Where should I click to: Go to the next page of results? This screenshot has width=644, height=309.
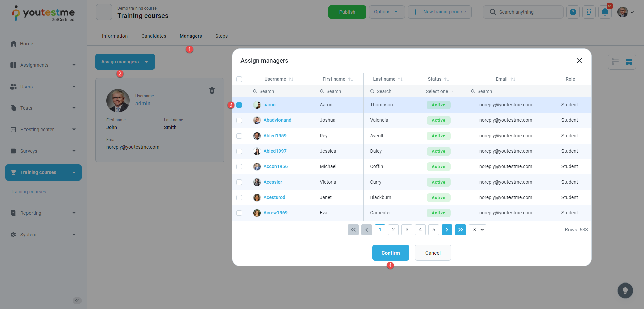point(447,230)
